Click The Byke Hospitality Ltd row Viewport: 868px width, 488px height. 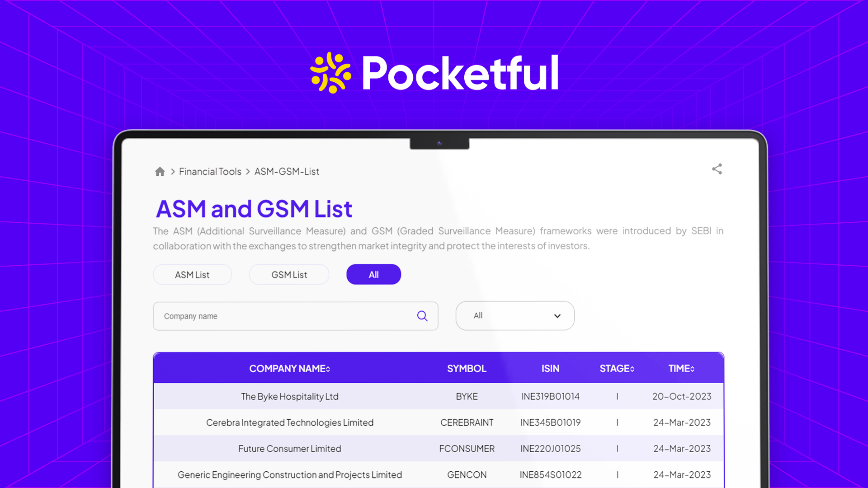[289, 396]
